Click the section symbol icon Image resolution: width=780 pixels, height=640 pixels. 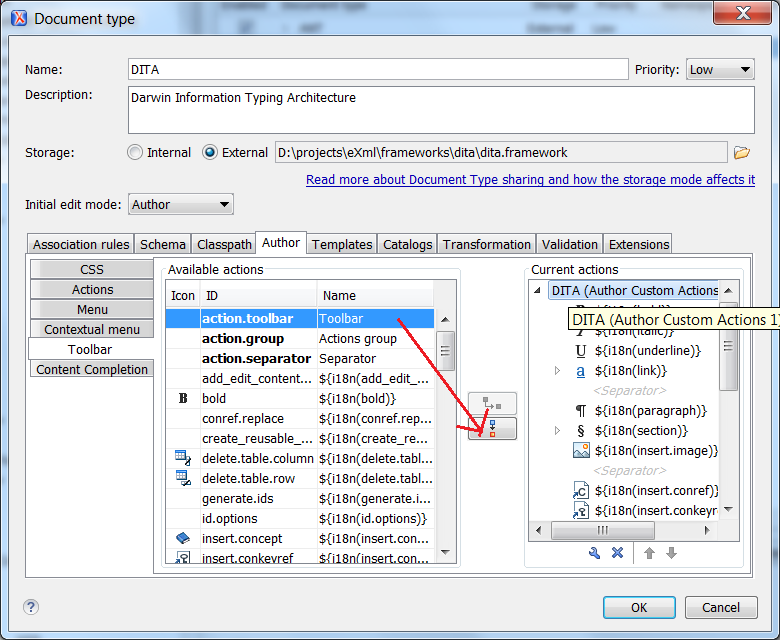[x=581, y=431]
